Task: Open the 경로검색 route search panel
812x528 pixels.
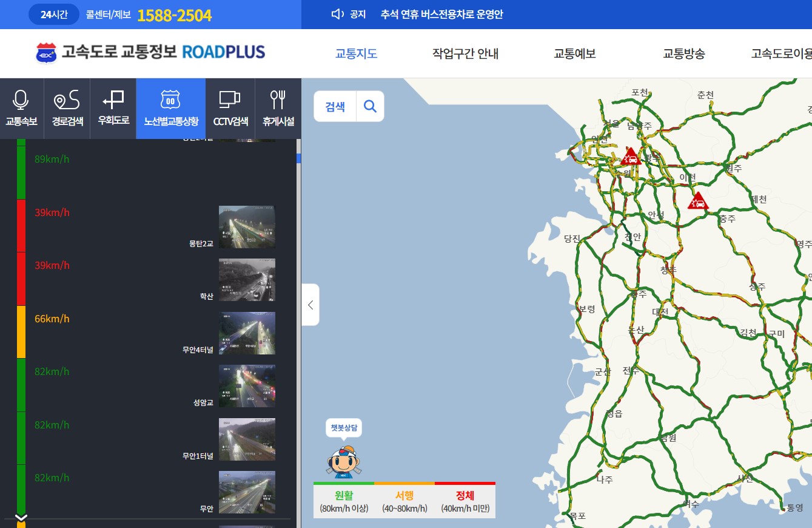Action: (x=67, y=108)
